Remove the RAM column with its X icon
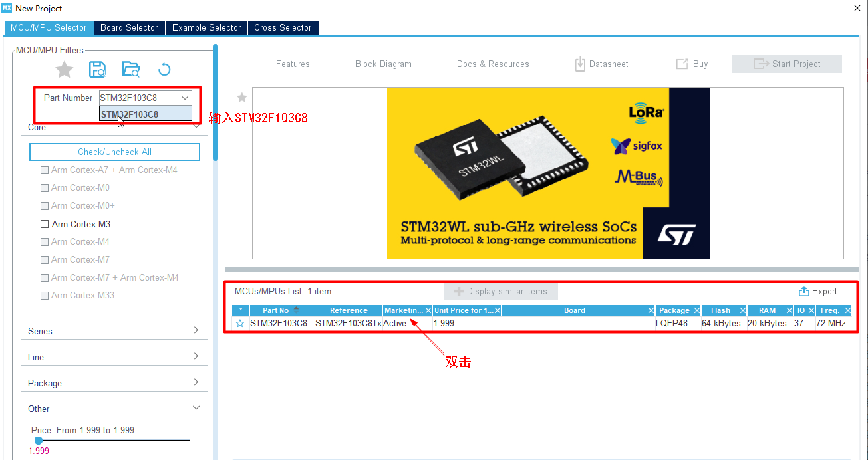Screen dimensions: 868x460 (789, 310)
